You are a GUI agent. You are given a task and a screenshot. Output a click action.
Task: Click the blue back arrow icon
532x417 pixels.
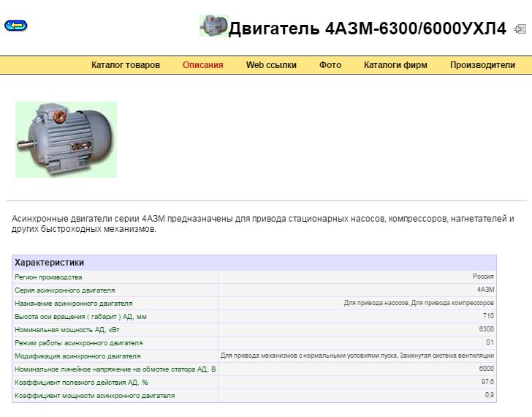[x=15, y=26]
